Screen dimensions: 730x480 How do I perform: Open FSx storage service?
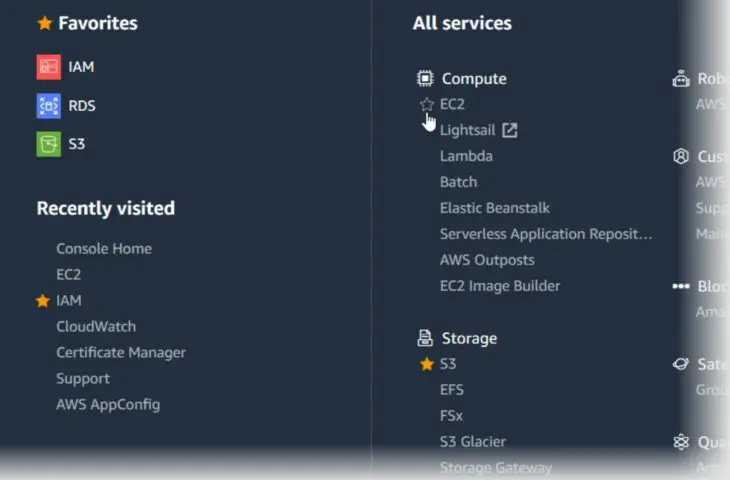pos(451,416)
